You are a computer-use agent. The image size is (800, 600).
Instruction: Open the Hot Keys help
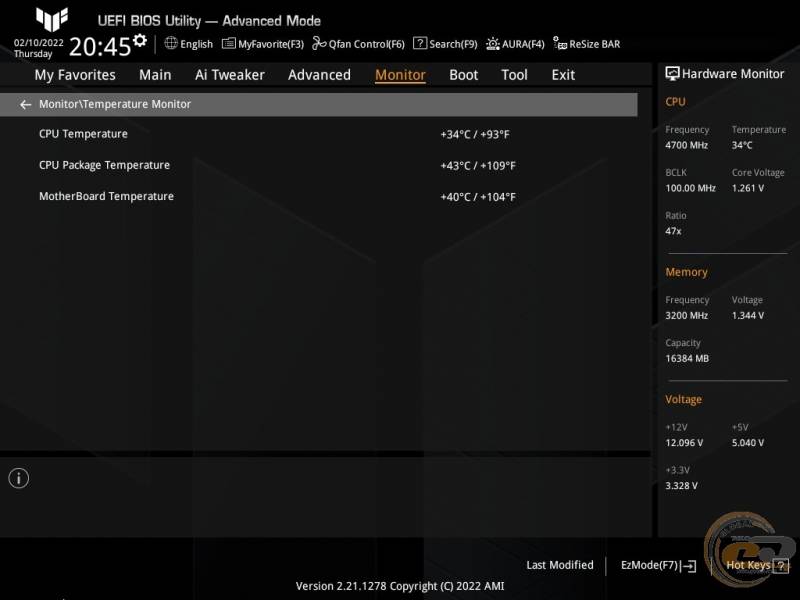pos(757,565)
